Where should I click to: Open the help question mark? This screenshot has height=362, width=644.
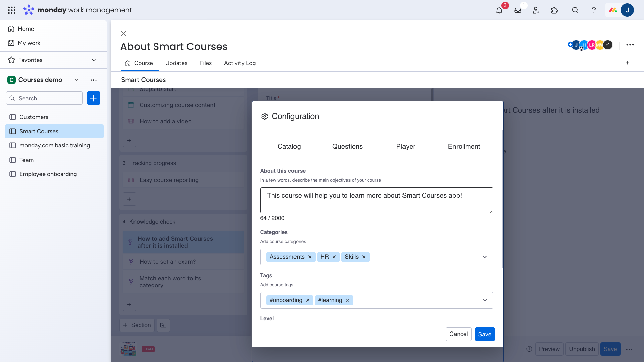coord(594,10)
